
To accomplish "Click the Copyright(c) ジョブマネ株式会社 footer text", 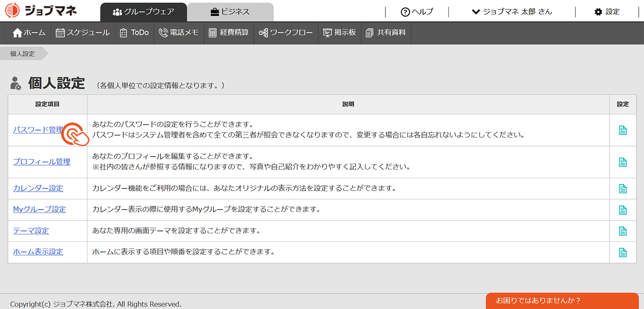I will 96,304.
